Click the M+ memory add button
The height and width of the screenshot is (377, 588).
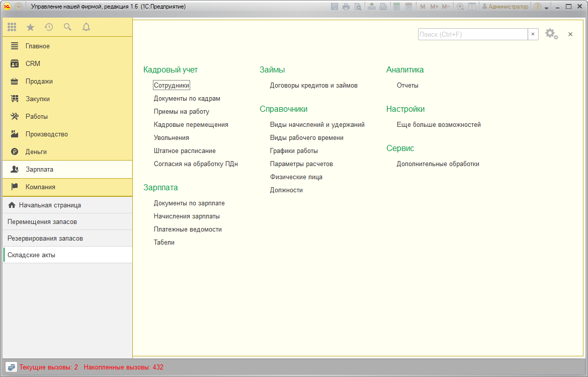434,7
